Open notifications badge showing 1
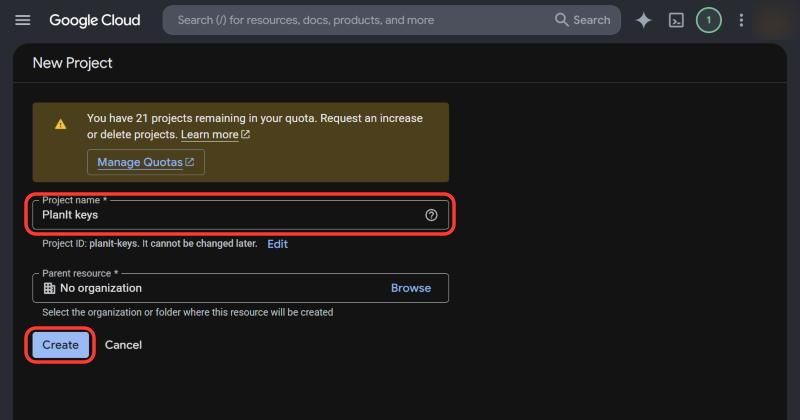Screen dimensions: 800x420 pyautogui.click(x=709, y=20)
